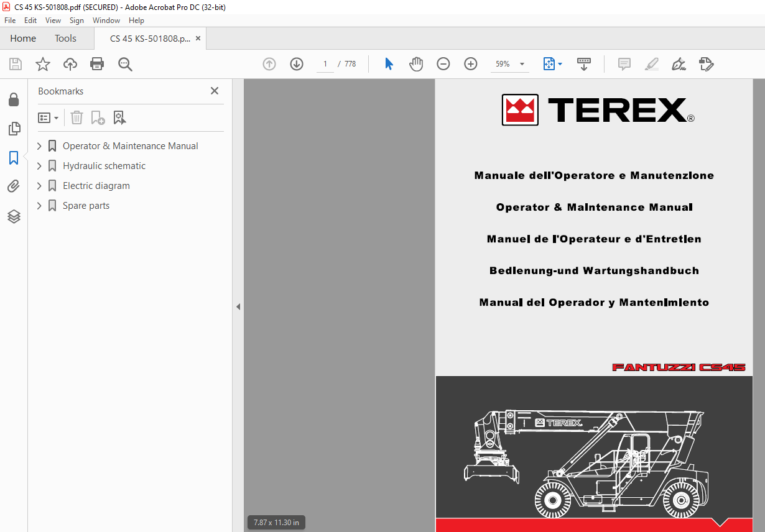Select Operator & Maintenance Manual bookmark text
Screen dimensions: 765x532
tap(131, 146)
